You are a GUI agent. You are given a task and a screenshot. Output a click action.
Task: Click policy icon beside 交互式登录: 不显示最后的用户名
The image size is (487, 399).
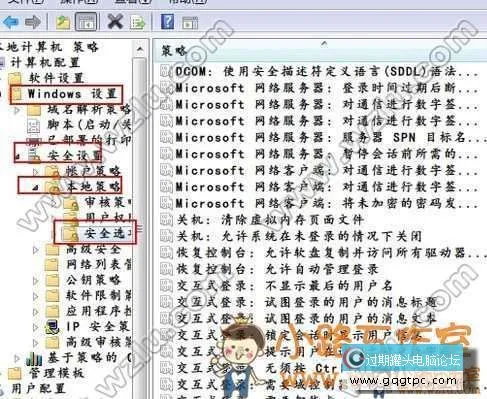166,285
